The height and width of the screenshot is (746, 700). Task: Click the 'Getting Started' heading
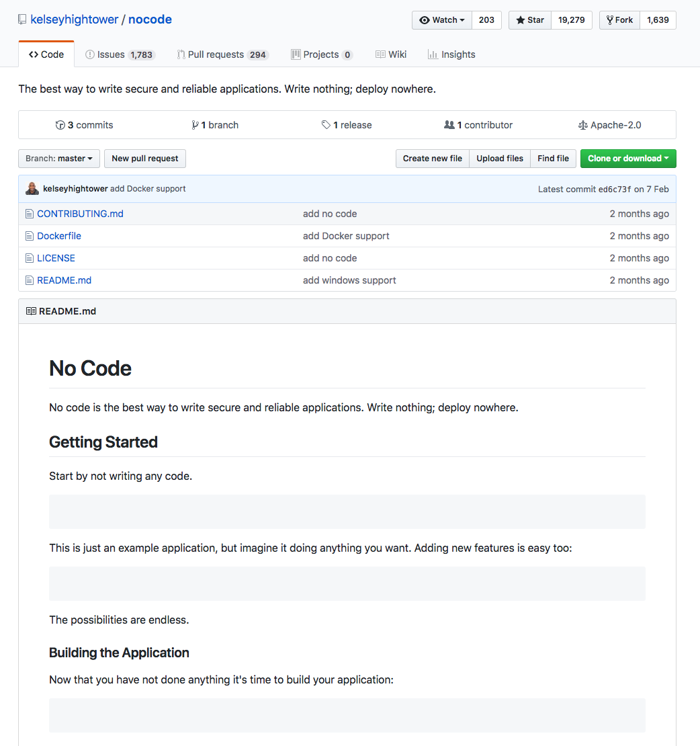pos(103,442)
